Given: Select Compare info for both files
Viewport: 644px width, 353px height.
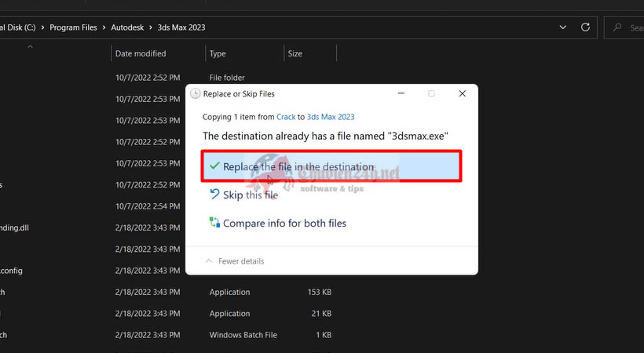Looking at the screenshot, I should (284, 223).
